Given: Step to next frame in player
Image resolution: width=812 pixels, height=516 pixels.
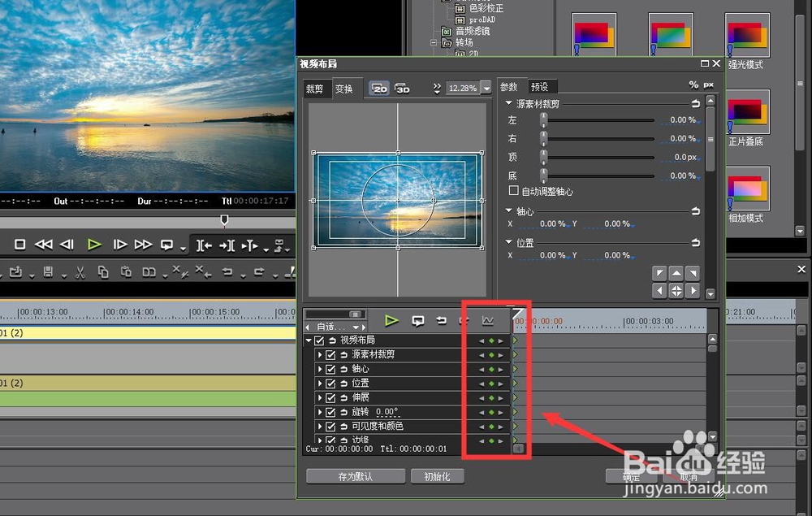Looking at the screenshot, I should (119, 245).
